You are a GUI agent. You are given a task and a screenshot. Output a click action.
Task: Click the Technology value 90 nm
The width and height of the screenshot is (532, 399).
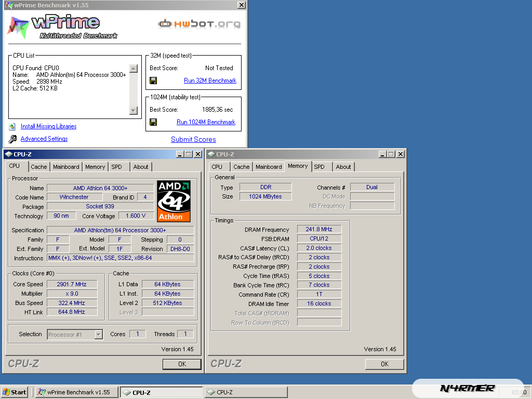[x=61, y=216]
